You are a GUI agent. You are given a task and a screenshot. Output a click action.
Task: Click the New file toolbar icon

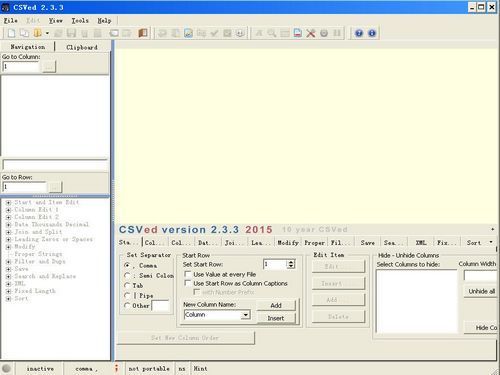pos(12,33)
